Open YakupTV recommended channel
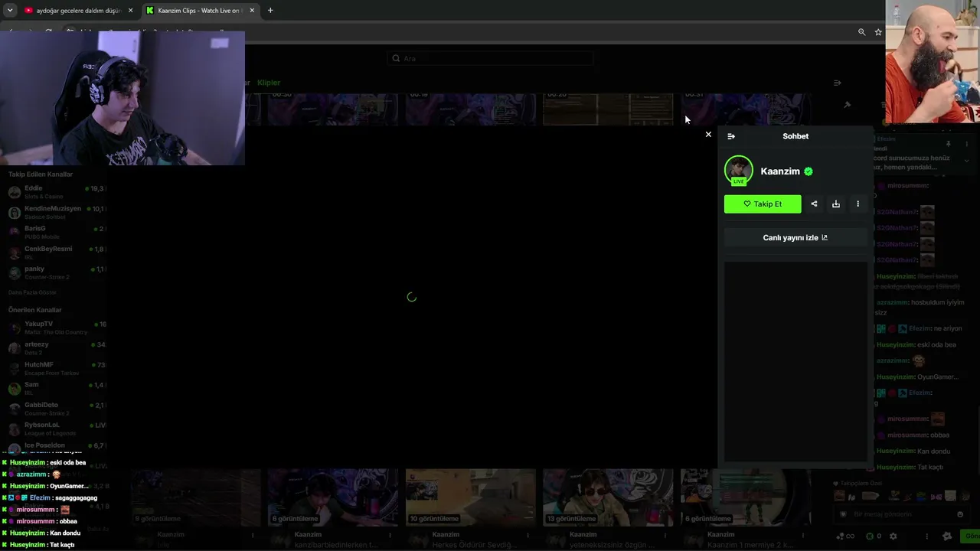The height and width of the screenshot is (551, 980). point(57,328)
